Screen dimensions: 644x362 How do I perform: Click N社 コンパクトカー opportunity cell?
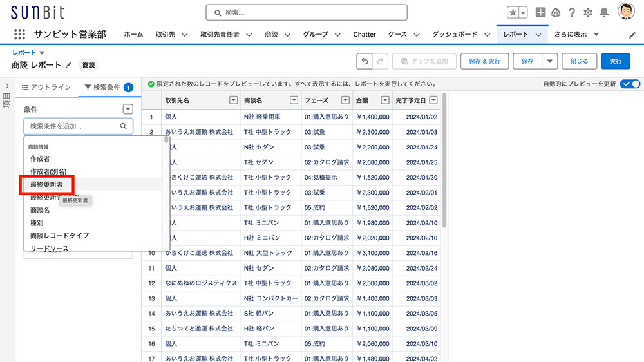270,298
